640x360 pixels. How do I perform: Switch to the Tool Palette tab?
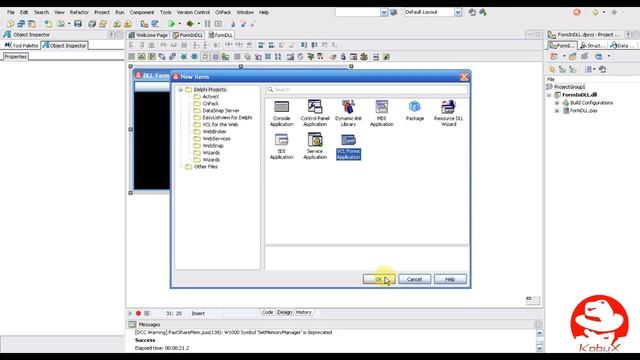[x=21, y=45]
